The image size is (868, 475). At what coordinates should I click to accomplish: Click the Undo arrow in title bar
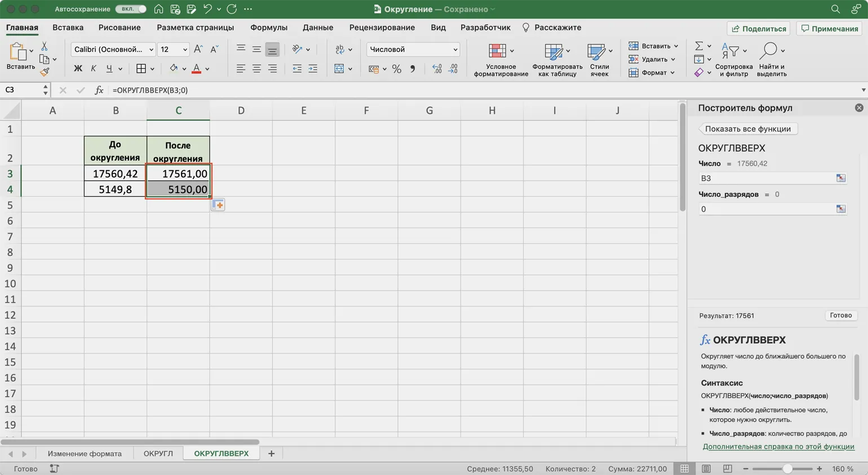(x=207, y=9)
